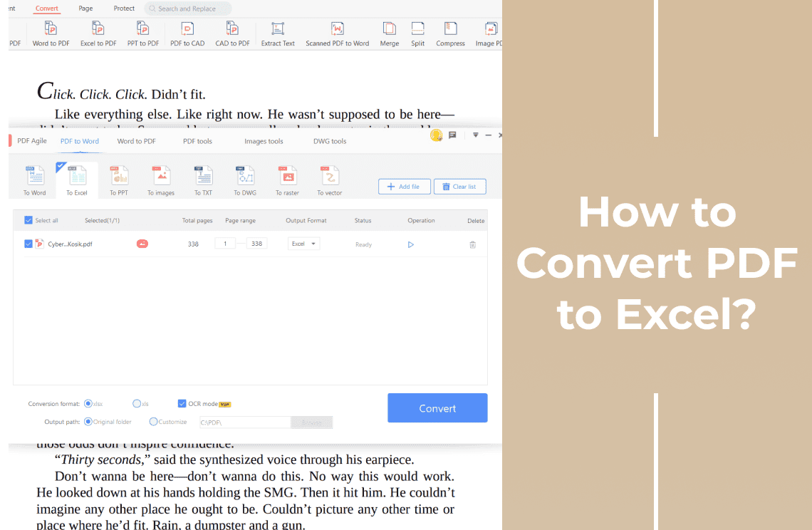The width and height of the screenshot is (812, 530).
Task: Select the To Word conversion icon
Action: [33, 179]
